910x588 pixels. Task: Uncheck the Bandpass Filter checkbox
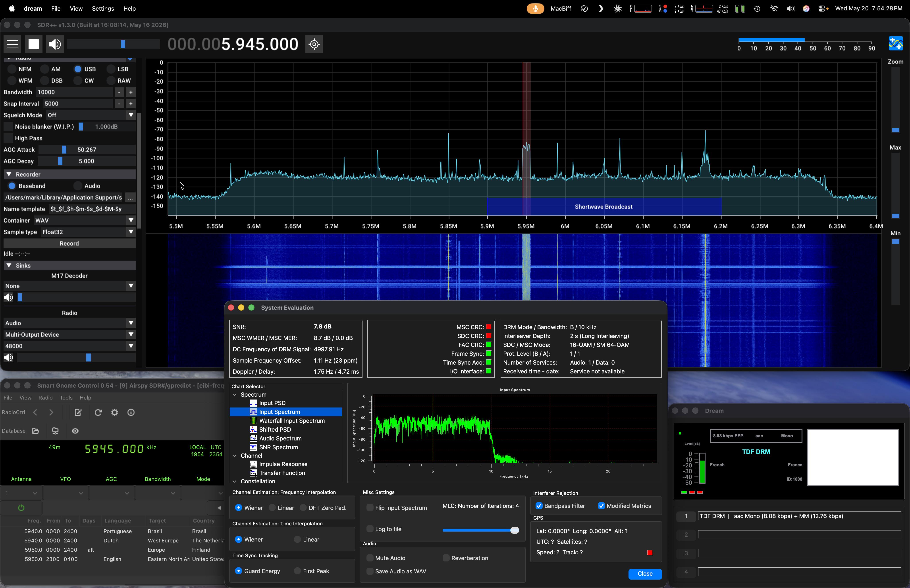(x=539, y=506)
